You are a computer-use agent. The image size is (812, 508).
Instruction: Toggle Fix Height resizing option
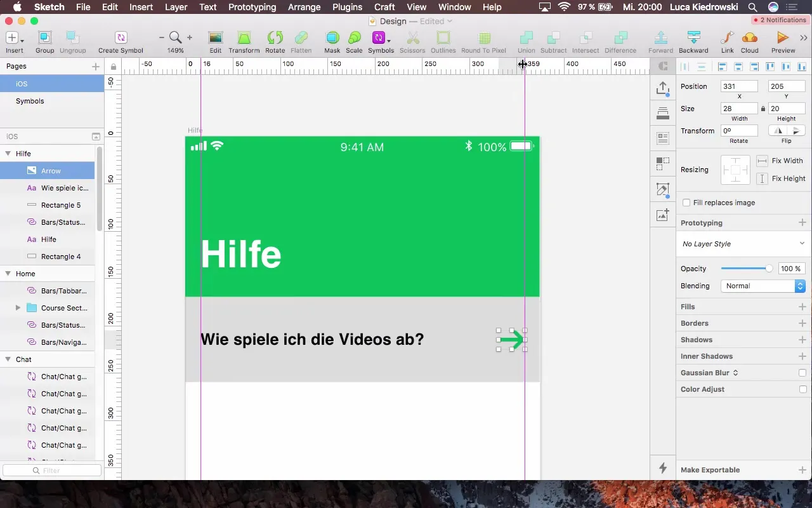click(x=763, y=179)
